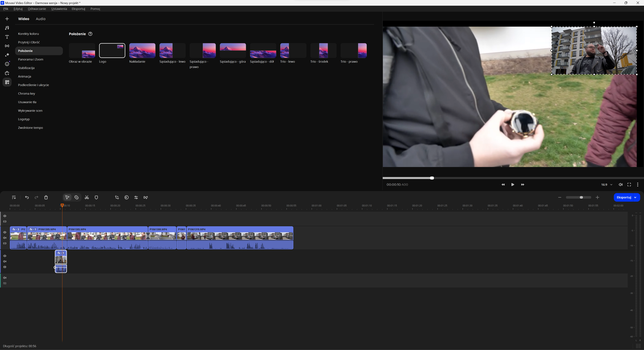Open the Transitions sidebar icon

[x=7, y=46]
